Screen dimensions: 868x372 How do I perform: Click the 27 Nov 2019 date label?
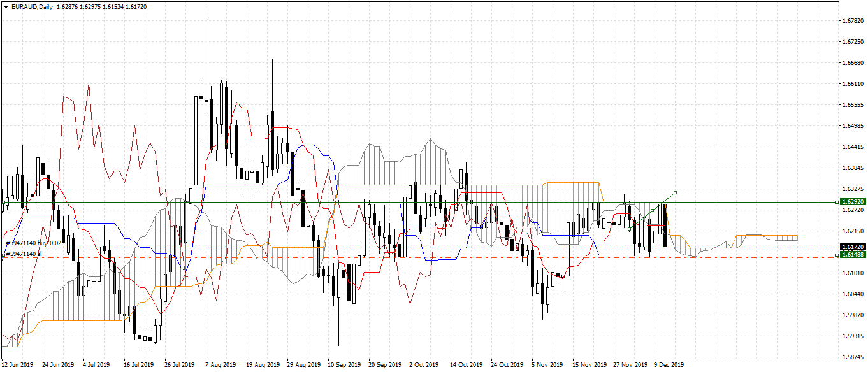(x=630, y=365)
